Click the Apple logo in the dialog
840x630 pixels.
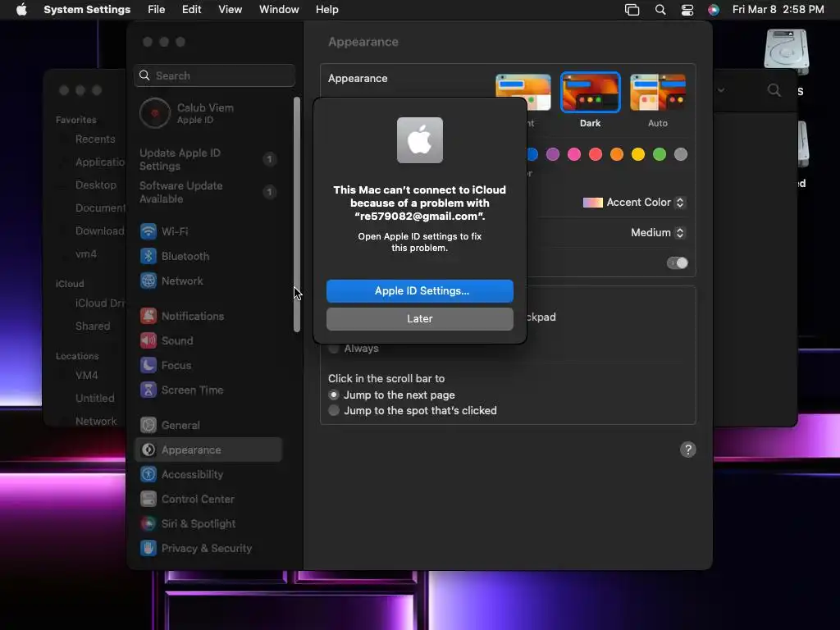coord(420,140)
